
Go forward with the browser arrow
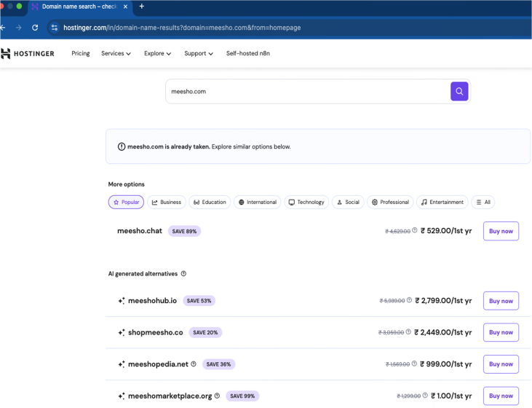tap(19, 28)
